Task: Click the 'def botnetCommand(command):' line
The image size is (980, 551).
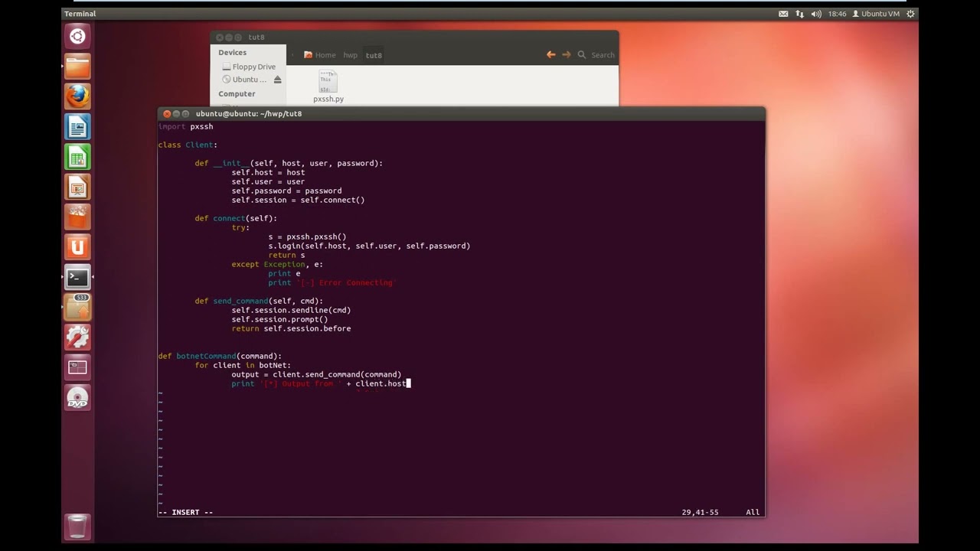Action: (220, 356)
